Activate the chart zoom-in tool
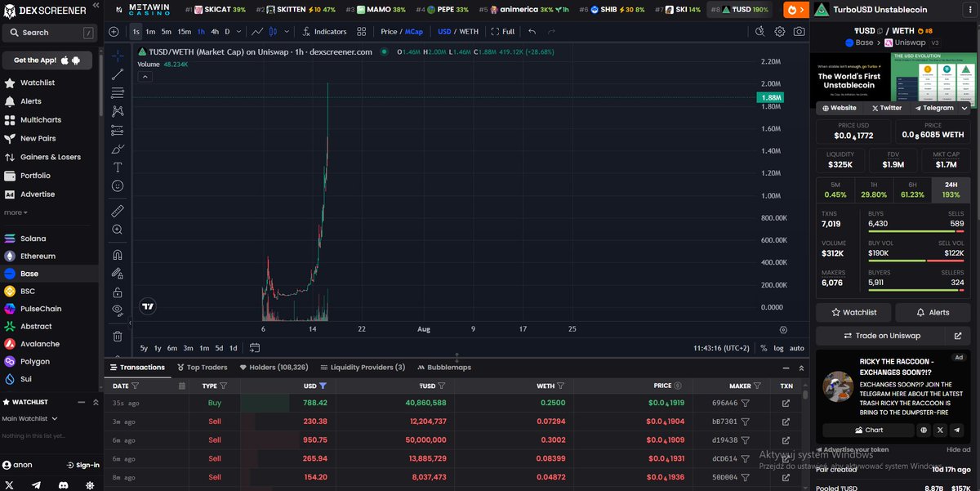Screen dimensions: 980x491 (118, 230)
